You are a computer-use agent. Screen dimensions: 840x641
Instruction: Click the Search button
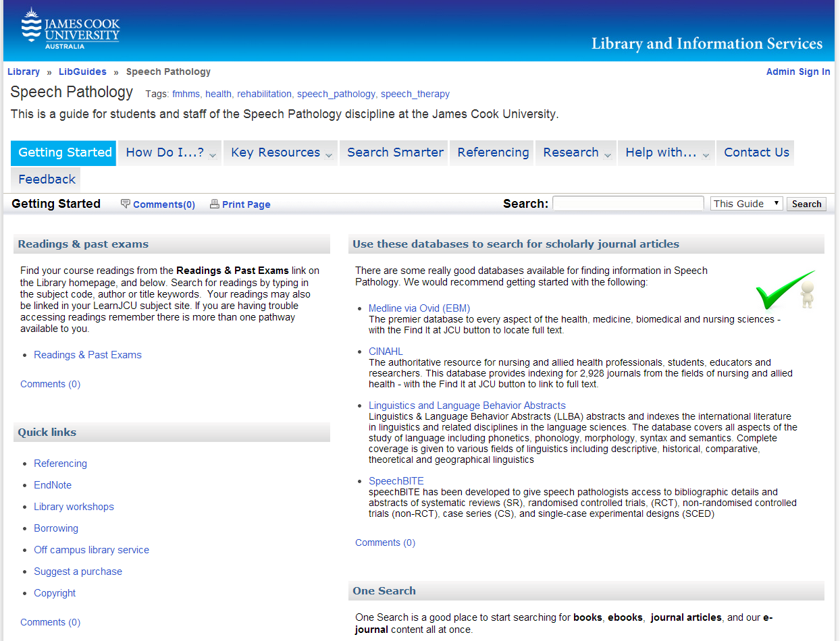click(806, 203)
